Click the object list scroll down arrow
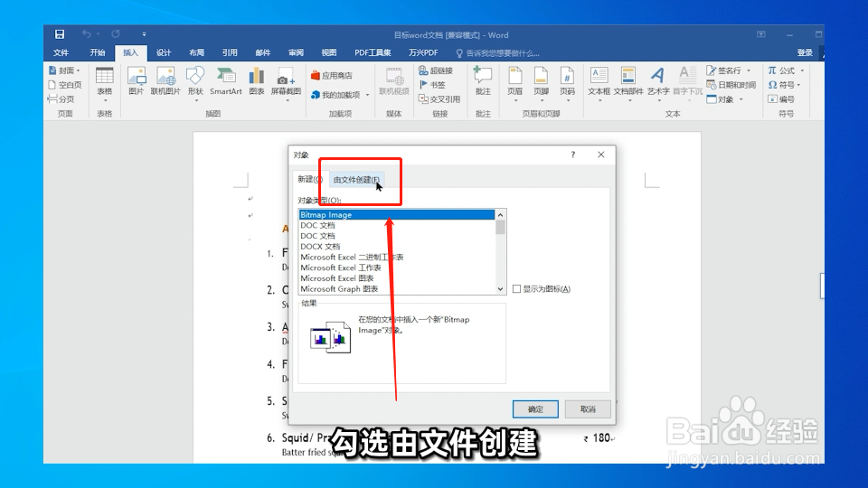This screenshot has height=488, width=868. coord(500,289)
